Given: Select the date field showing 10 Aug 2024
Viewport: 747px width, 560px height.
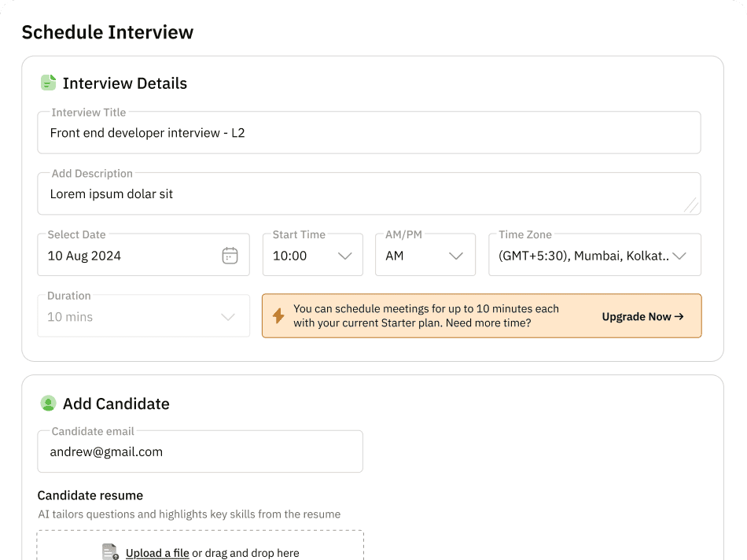Looking at the screenshot, I should 126,256.
